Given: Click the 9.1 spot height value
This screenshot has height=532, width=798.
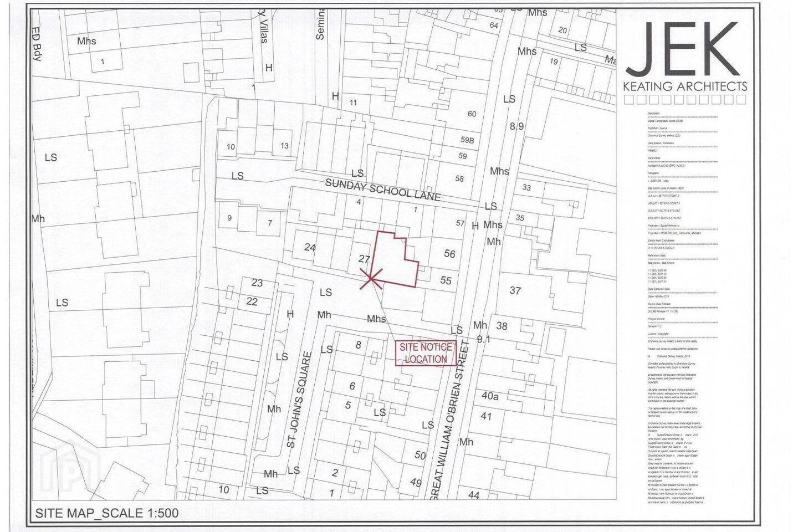Looking at the screenshot, I should point(483,339).
